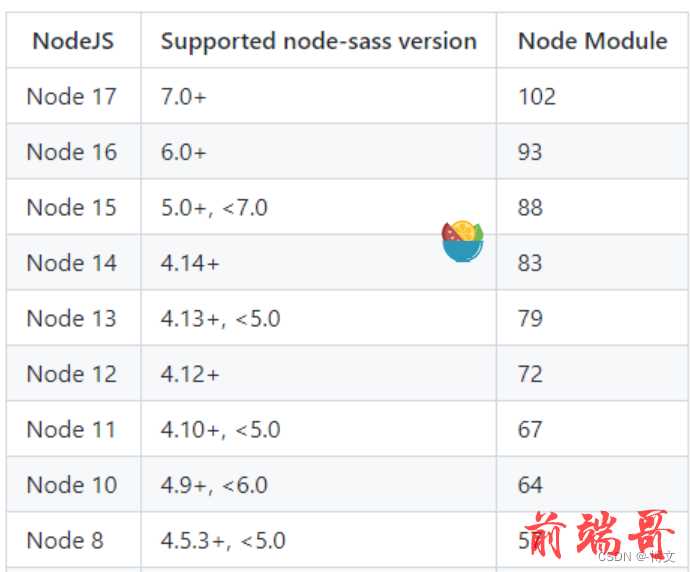Click module number 102
This screenshot has width=691, height=572.
537,97
